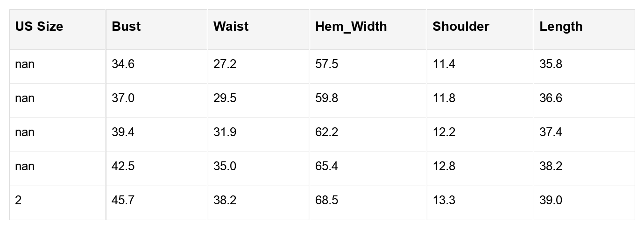Click Length value 37.4
Image resolution: width=644 pixels, height=229 pixels.
pyautogui.click(x=551, y=132)
